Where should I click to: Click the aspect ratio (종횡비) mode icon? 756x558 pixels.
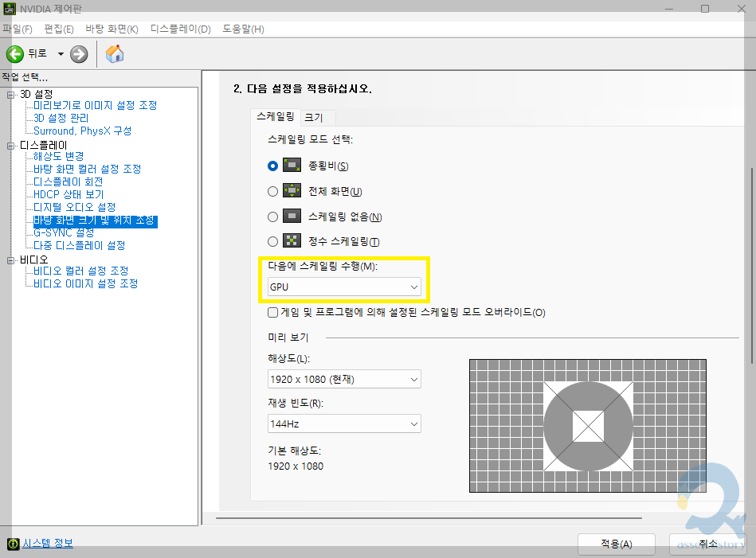click(x=292, y=166)
